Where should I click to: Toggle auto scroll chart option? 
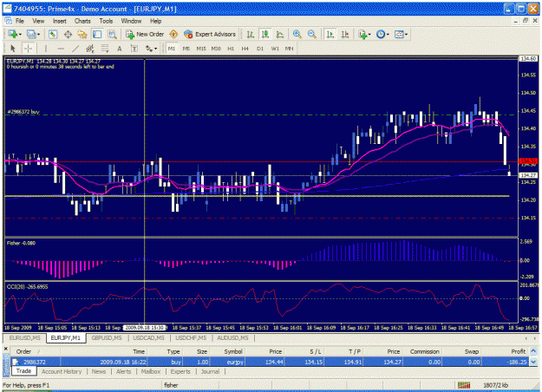click(x=330, y=34)
